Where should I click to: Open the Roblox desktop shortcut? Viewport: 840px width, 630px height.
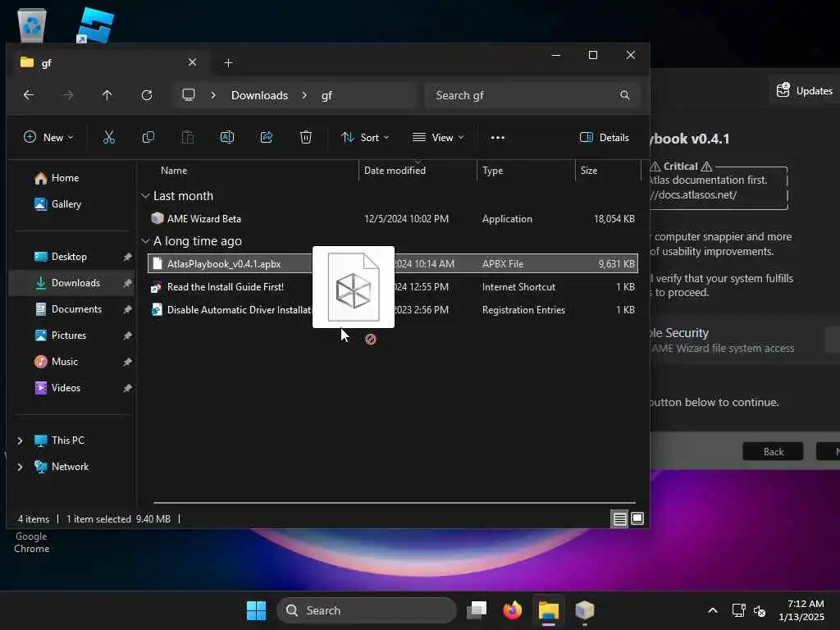pos(95,25)
